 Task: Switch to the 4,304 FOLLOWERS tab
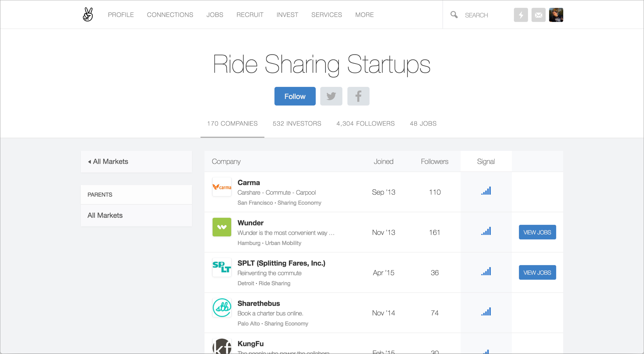[366, 124]
